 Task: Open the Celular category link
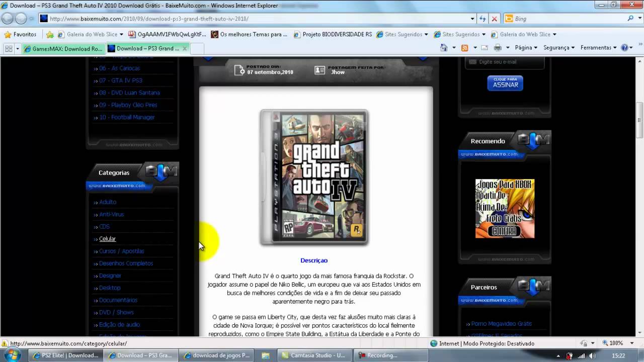click(107, 239)
